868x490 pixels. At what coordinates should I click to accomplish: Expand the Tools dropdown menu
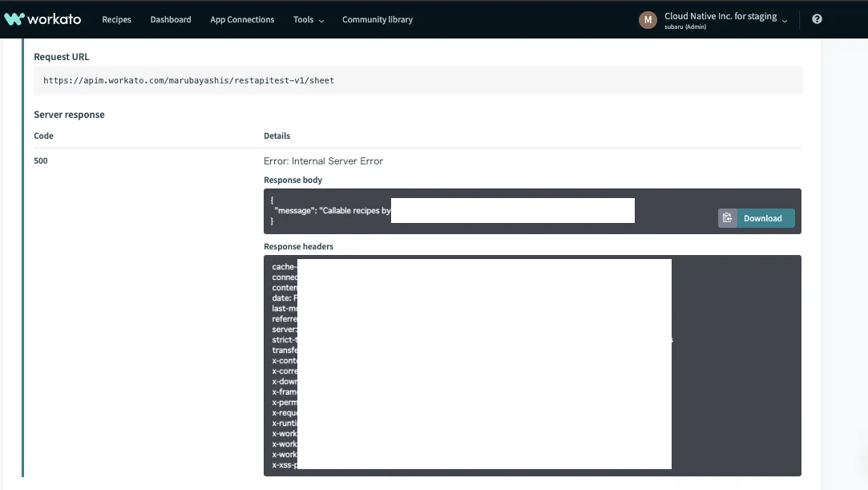pos(309,19)
